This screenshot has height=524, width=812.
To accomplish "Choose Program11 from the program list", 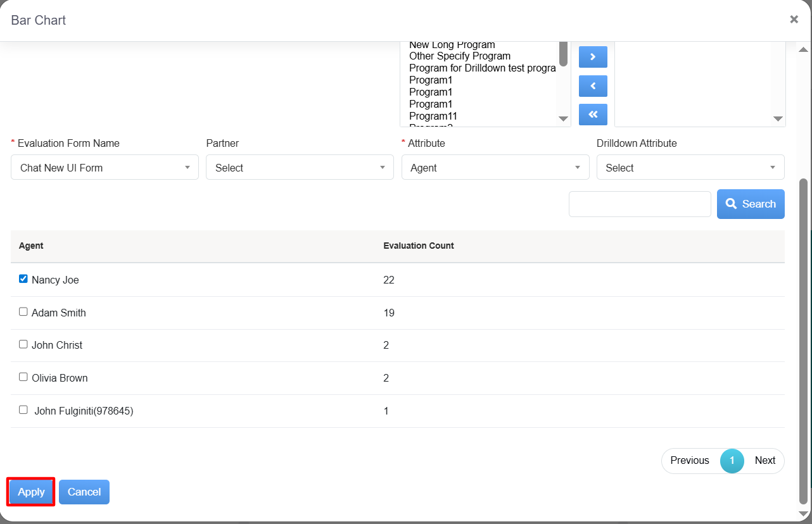I will click(433, 116).
